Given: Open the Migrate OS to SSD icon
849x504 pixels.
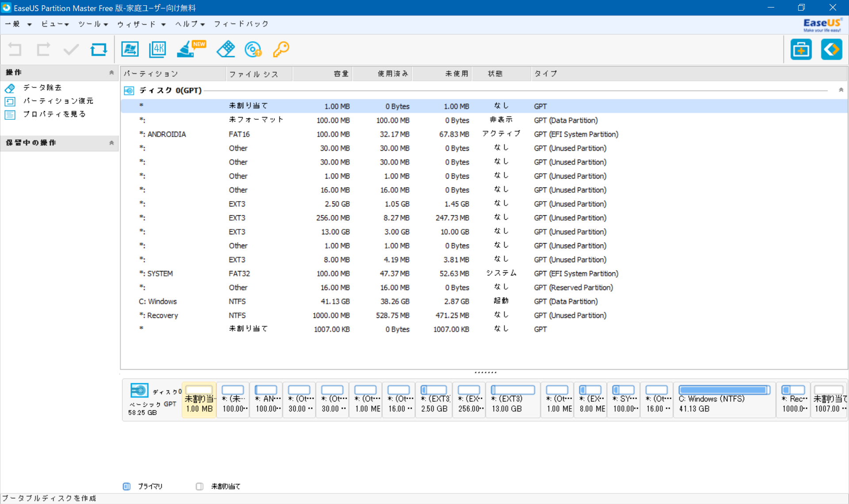Looking at the screenshot, I should pyautogui.click(x=130, y=50).
